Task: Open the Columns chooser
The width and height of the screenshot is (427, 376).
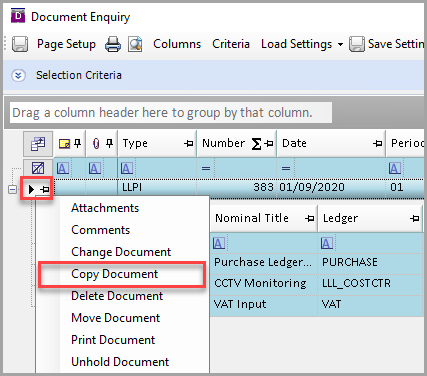Action: click(x=177, y=44)
